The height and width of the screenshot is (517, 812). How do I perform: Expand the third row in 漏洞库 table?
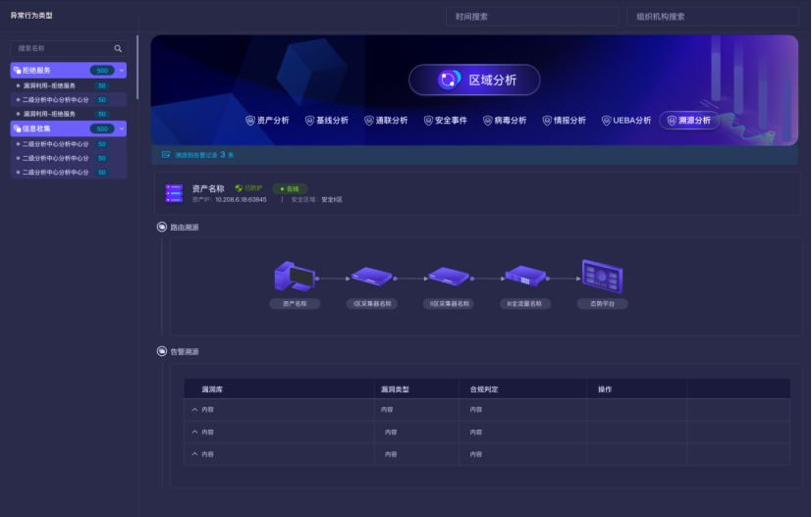194,454
